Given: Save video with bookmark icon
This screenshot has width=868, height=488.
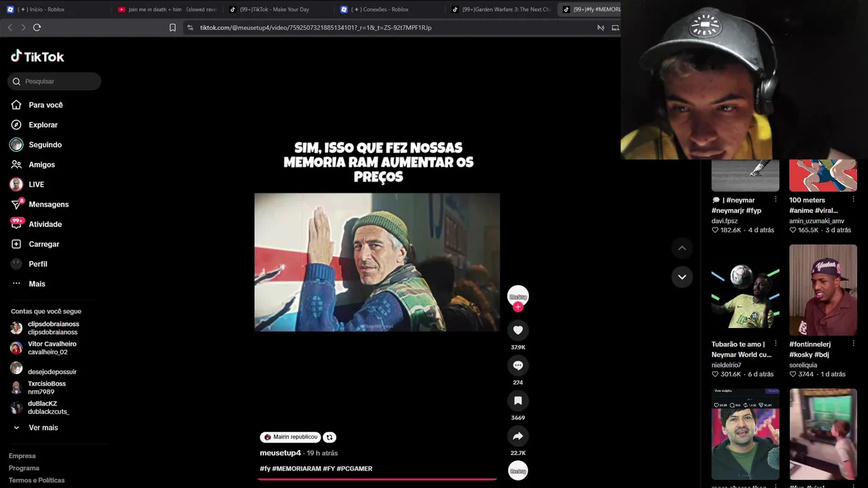Looking at the screenshot, I should (518, 401).
